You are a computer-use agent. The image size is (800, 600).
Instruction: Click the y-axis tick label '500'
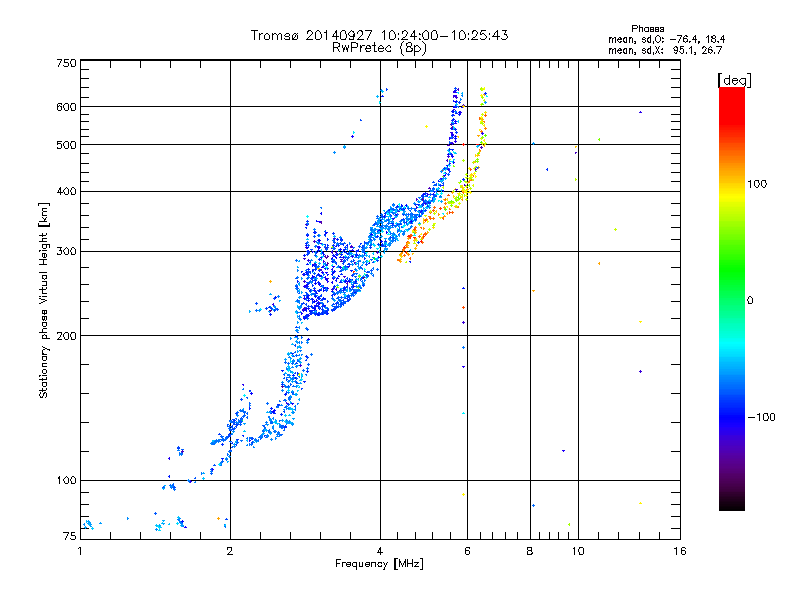(67, 145)
